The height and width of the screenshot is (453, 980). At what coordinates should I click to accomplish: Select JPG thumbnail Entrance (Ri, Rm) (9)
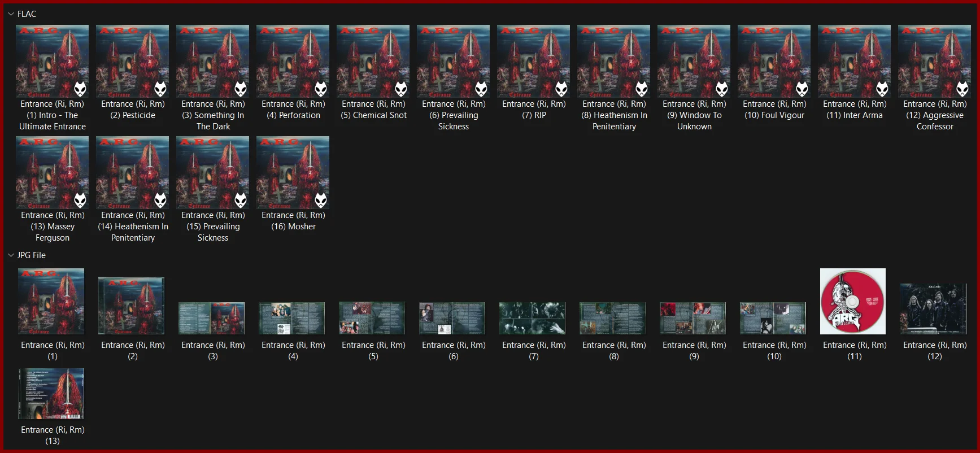(693, 318)
